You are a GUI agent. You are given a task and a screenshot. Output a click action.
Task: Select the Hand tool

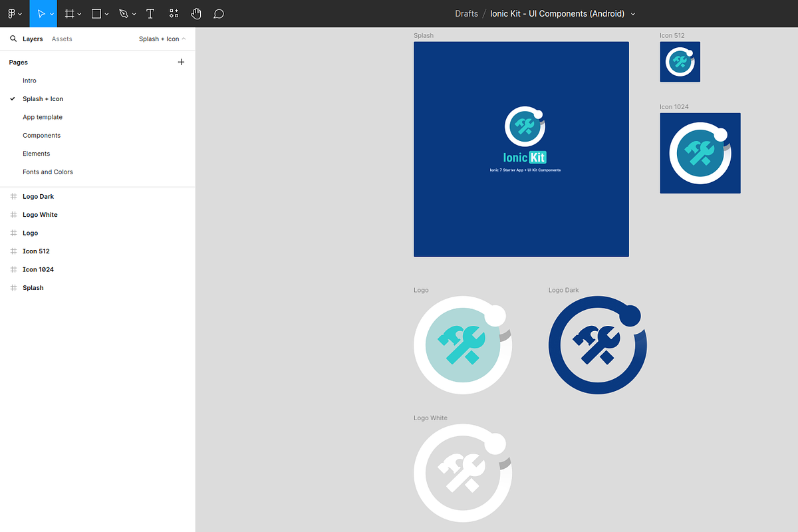[x=196, y=13]
